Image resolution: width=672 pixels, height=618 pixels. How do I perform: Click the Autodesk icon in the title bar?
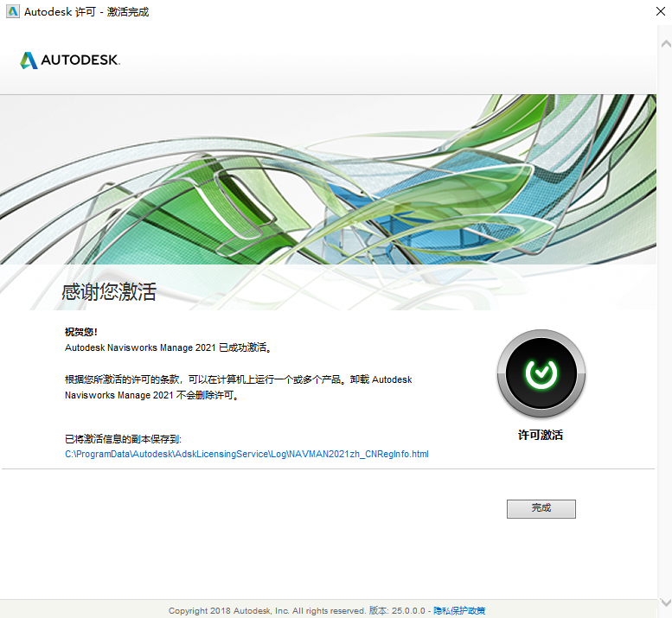13,12
